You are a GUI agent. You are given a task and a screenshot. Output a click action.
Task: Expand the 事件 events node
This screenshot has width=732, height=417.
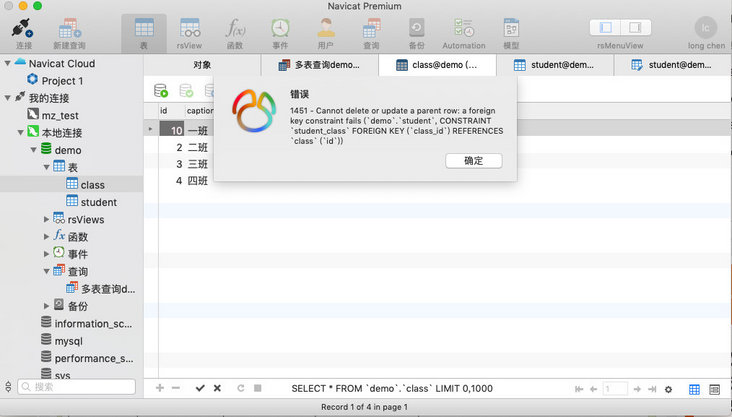(x=46, y=254)
